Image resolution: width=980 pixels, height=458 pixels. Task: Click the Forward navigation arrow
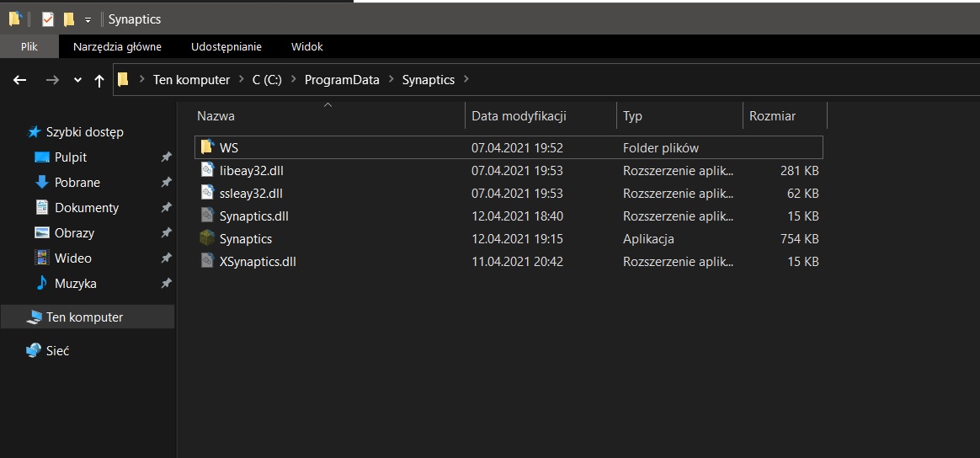click(53, 80)
